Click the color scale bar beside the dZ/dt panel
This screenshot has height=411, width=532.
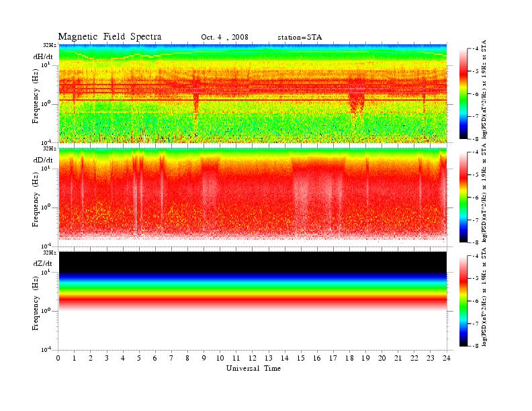(x=463, y=301)
